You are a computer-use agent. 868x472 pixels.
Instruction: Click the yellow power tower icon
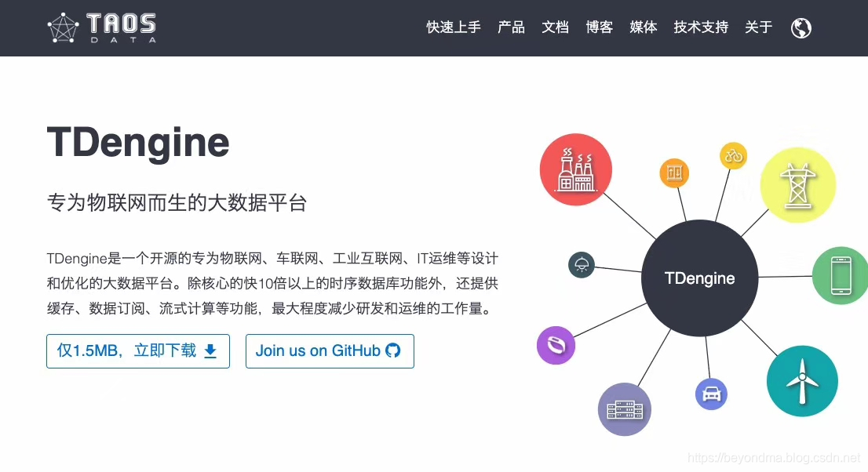797,185
